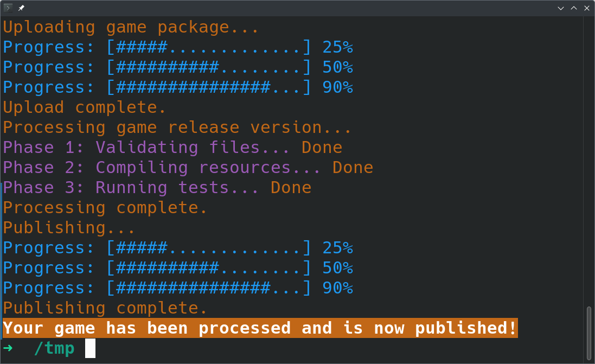The width and height of the screenshot is (595, 364).
Task: Click the 'Upload complete.' line
Action: tap(85, 107)
